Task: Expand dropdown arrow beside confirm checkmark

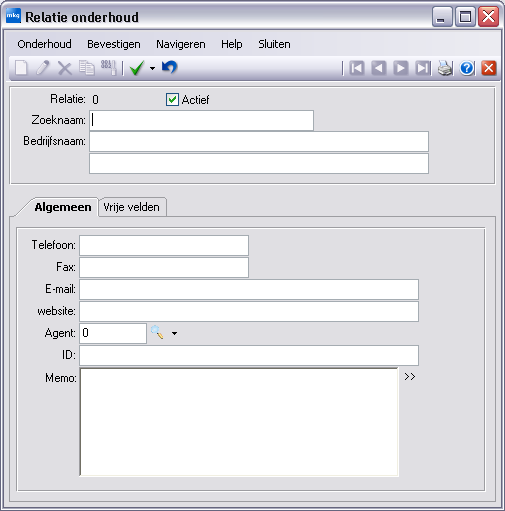Action: [152, 68]
